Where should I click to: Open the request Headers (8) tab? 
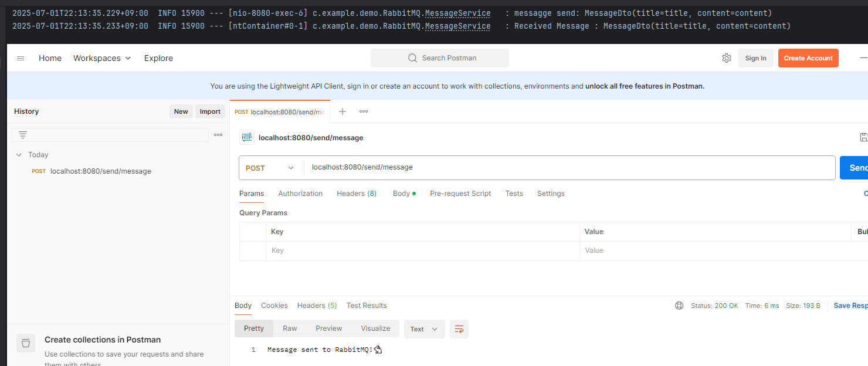pyautogui.click(x=357, y=194)
